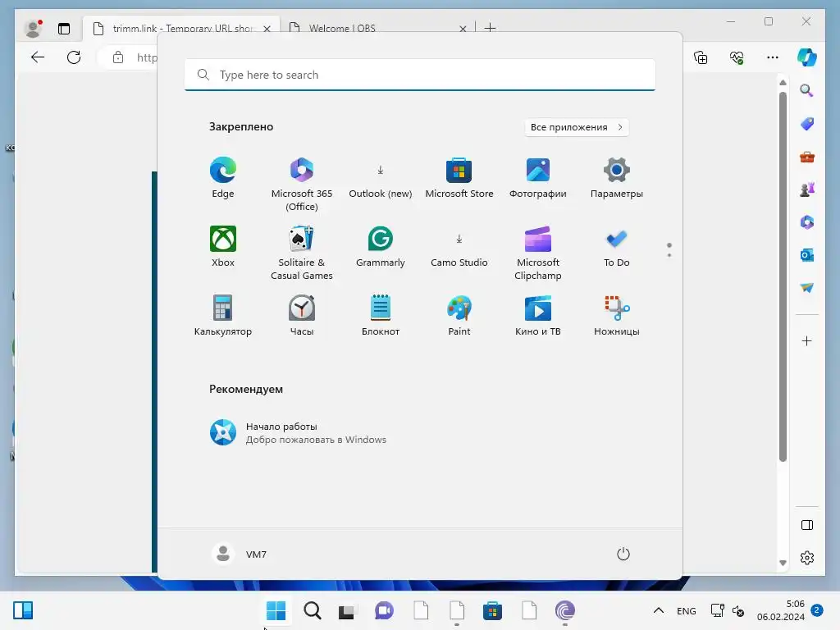Viewport: 840px width, 630px height.
Task: Open Microsoft Store from the taskbar
Action: (492, 610)
